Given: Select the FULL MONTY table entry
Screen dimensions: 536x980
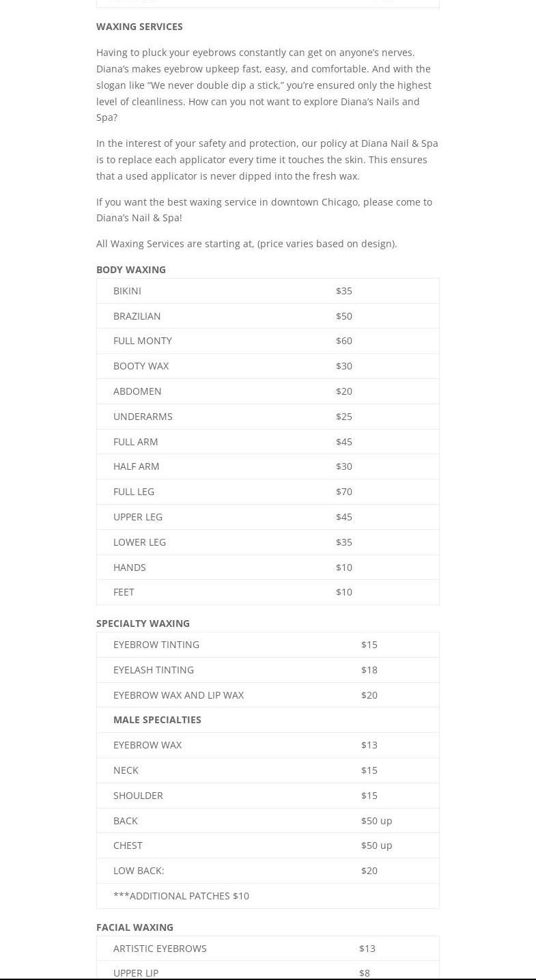Looking at the screenshot, I should [143, 341].
